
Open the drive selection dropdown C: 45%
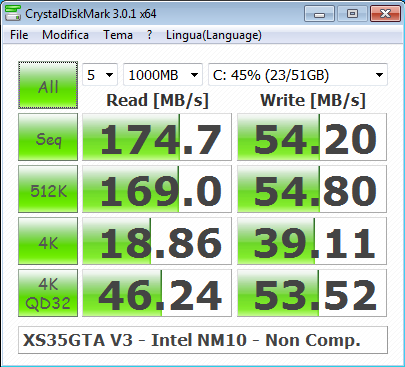[x=298, y=75]
